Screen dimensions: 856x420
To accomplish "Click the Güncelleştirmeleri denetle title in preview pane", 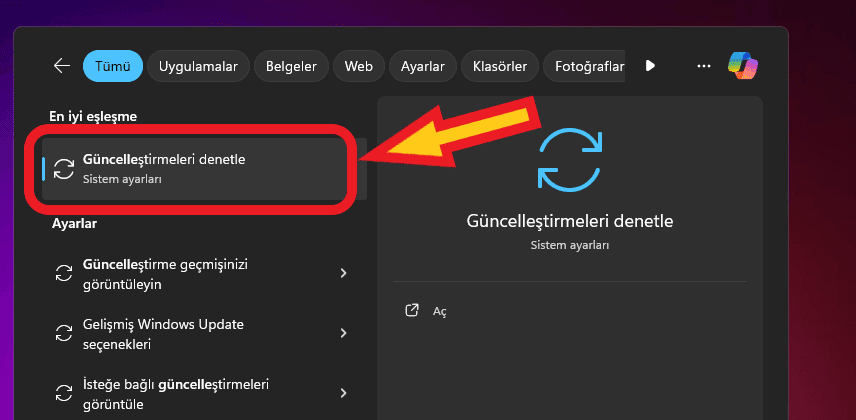I will 570,220.
